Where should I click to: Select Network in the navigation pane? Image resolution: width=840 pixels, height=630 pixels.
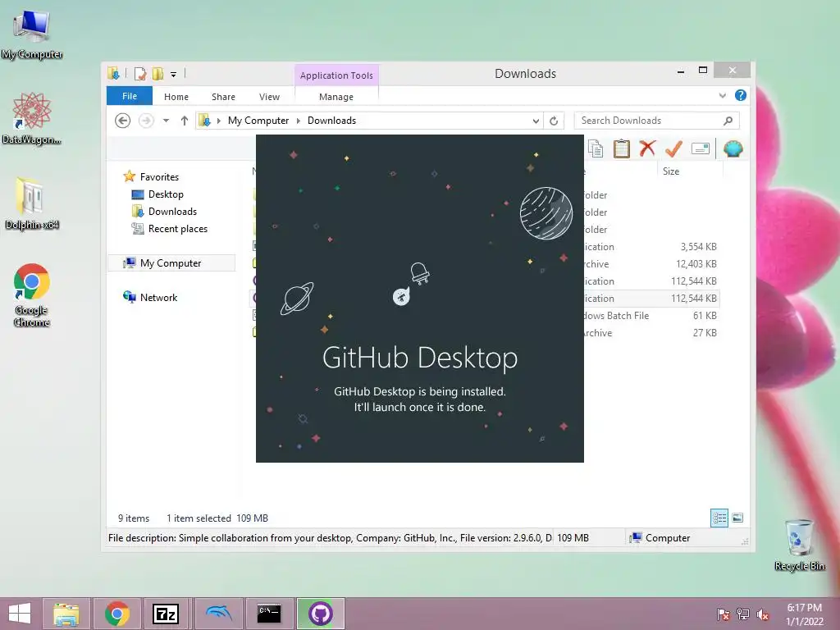tap(158, 297)
